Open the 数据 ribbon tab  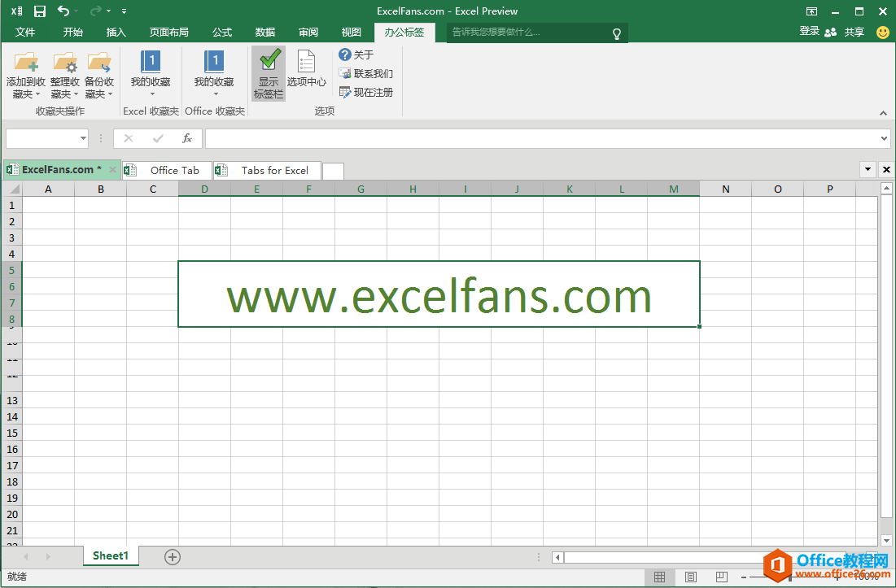(x=265, y=32)
